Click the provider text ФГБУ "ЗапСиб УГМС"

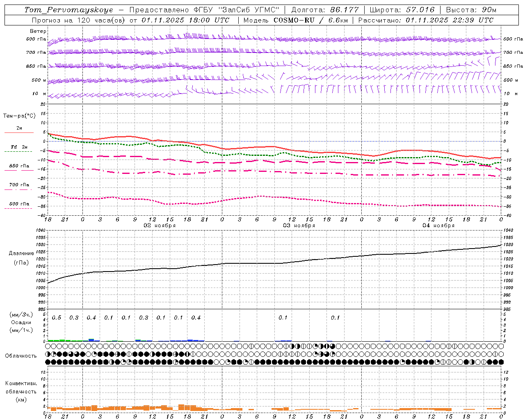236,10
